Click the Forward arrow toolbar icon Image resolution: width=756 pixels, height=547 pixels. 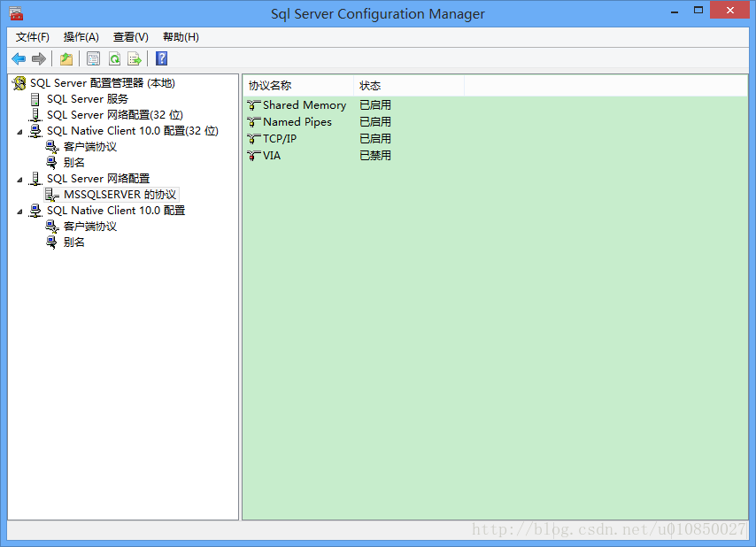[38, 59]
